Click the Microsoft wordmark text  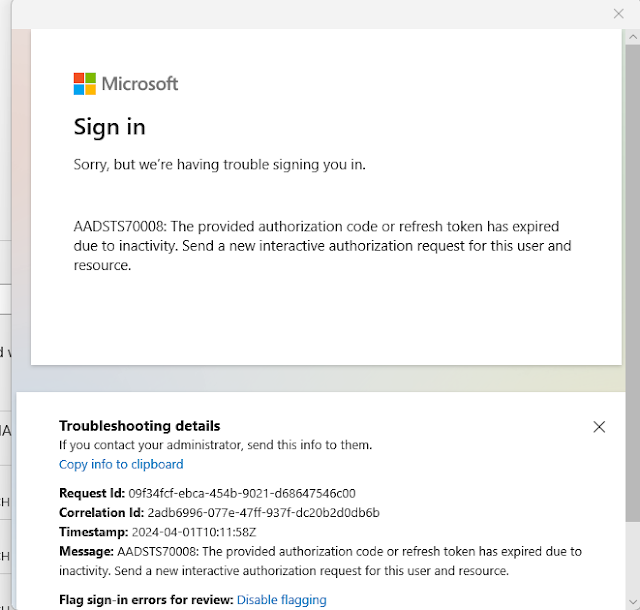(x=140, y=84)
